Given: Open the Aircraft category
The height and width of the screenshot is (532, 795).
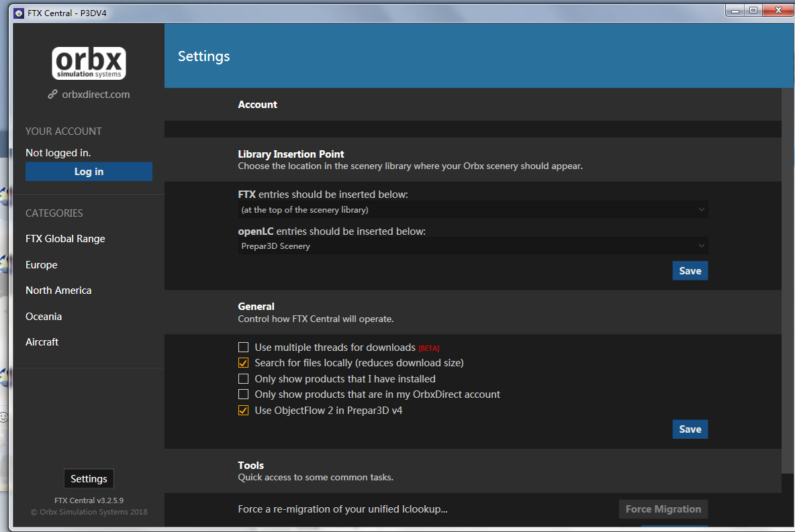Looking at the screenshot, I should [x=42, y=342].
